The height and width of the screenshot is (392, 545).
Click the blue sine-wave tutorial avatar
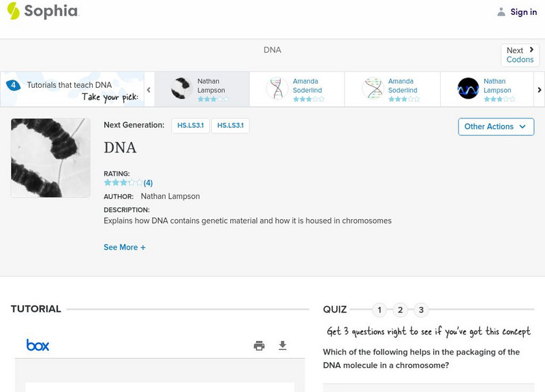pos(468,88)
